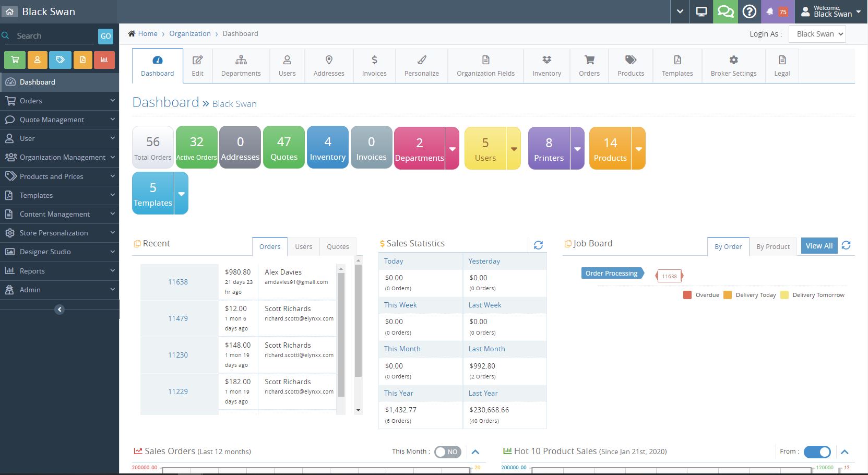Switch to the Quotes tab in Recent panel
The height and width of the screenshot is (475, 868).
pos(337,246)
